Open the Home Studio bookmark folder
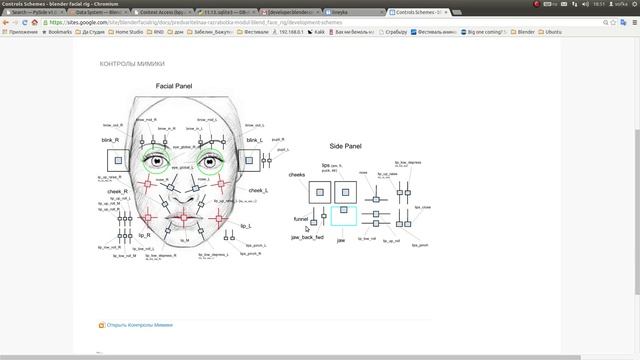640x360 pixels. [126, 32]
